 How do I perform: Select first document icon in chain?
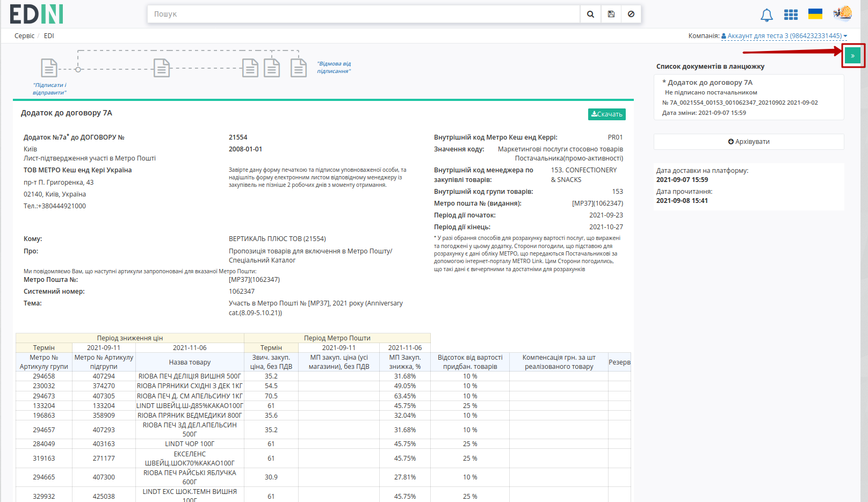[x=49, y=68]
